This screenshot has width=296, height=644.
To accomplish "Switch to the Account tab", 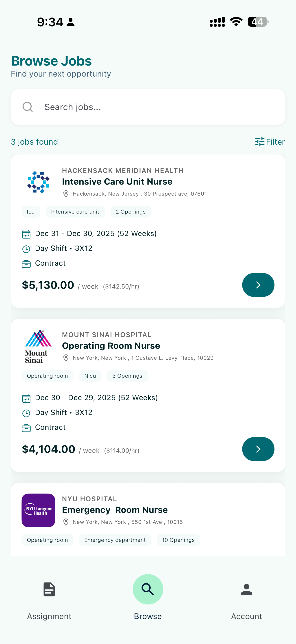I will point(246,600).
